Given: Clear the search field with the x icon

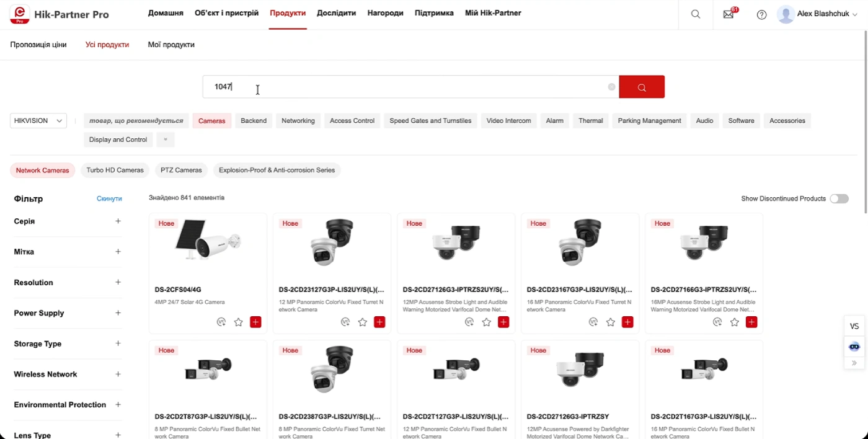Looking at the screenshot, I should click(x=611, y=87).
